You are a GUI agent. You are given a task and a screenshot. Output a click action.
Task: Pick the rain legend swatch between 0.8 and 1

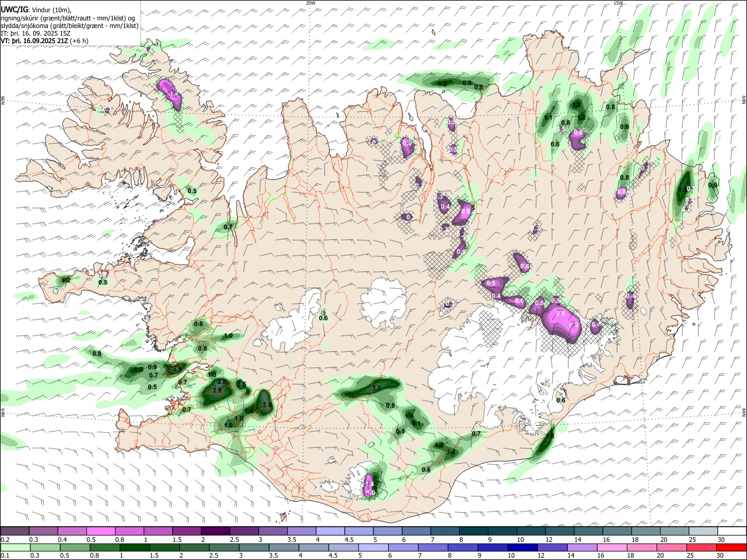[x=104, y=547]
